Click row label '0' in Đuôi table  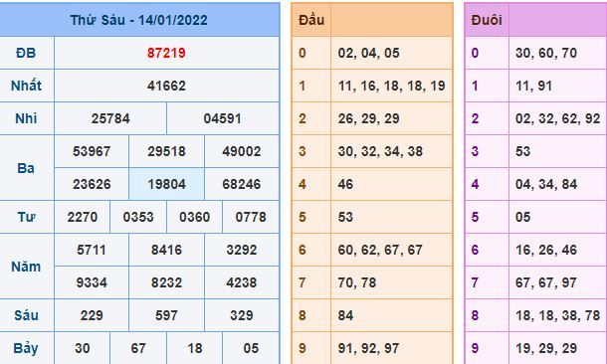[x=475, y=53]
